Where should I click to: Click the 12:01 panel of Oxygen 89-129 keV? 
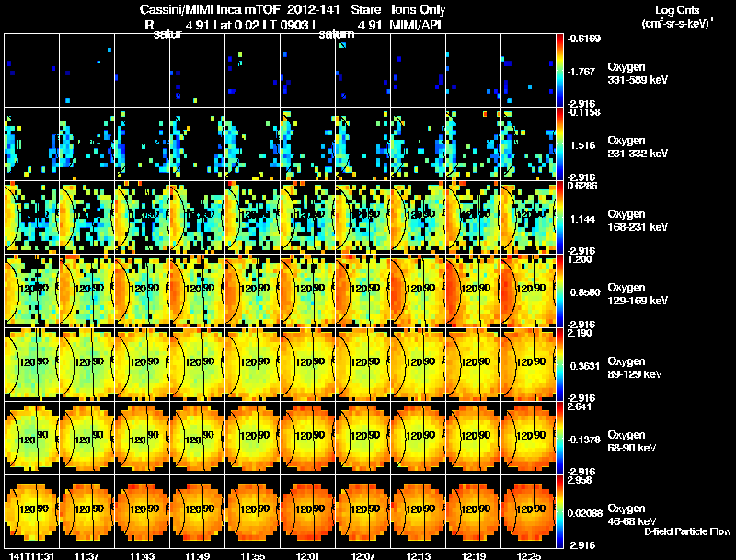coord(308,364)
